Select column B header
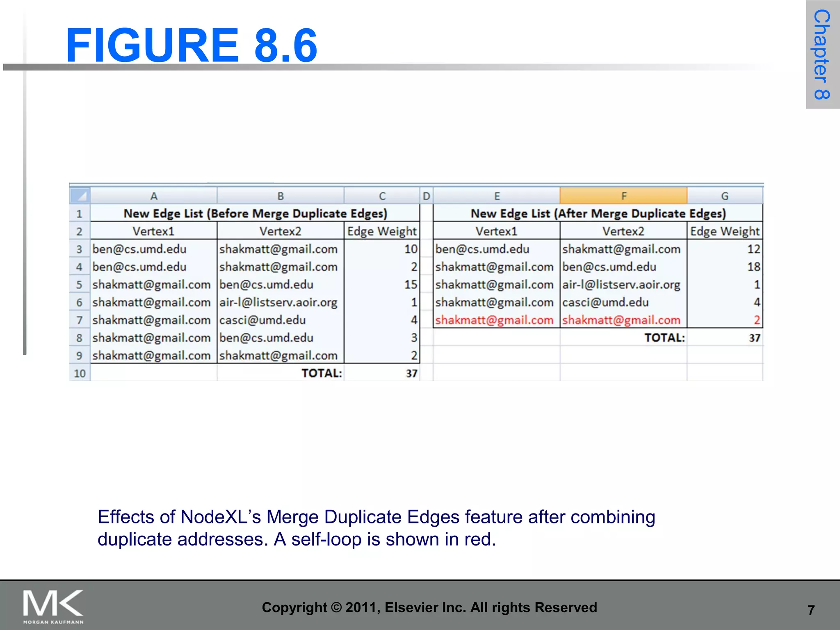The height and width of the screenshot is (630, 840). coord(281,196)
